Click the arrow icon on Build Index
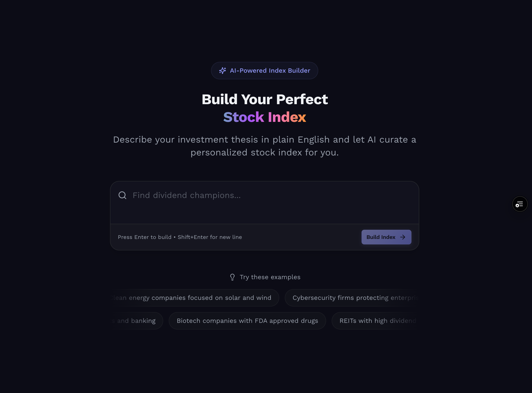 click(x=403, y=237)
